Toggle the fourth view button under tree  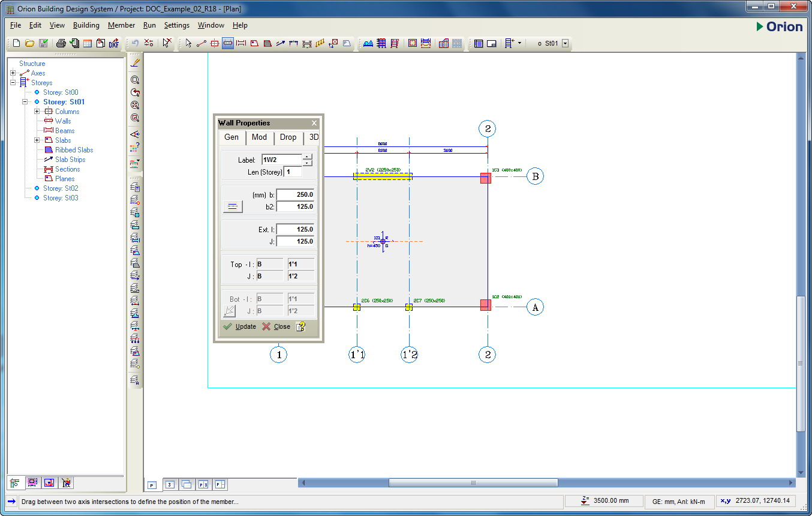(x=67, y=482)
